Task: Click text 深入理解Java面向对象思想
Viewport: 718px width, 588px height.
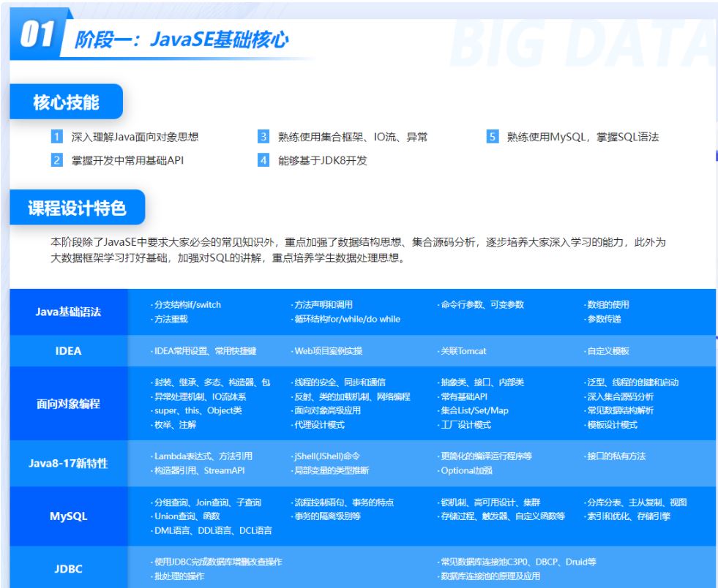Action: pyautogui.click(x=135, y=137)
